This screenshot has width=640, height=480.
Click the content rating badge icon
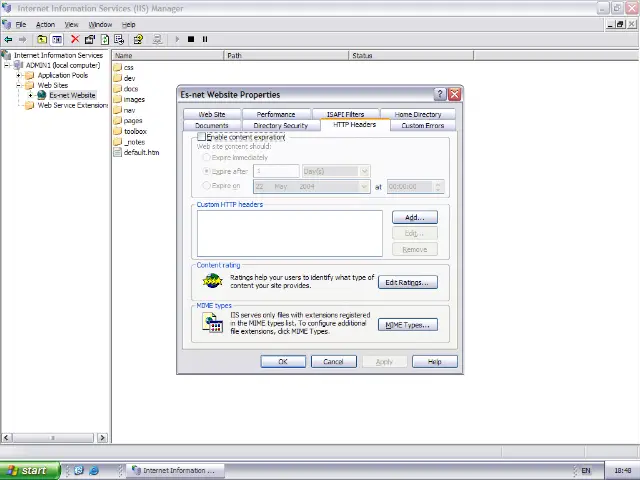(x=213, y=281)
